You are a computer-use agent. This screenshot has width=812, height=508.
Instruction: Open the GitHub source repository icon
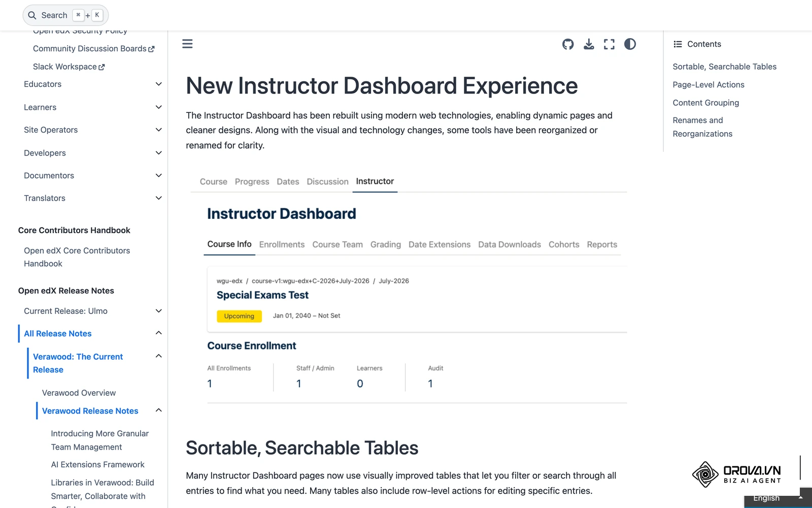coord(568,44)
